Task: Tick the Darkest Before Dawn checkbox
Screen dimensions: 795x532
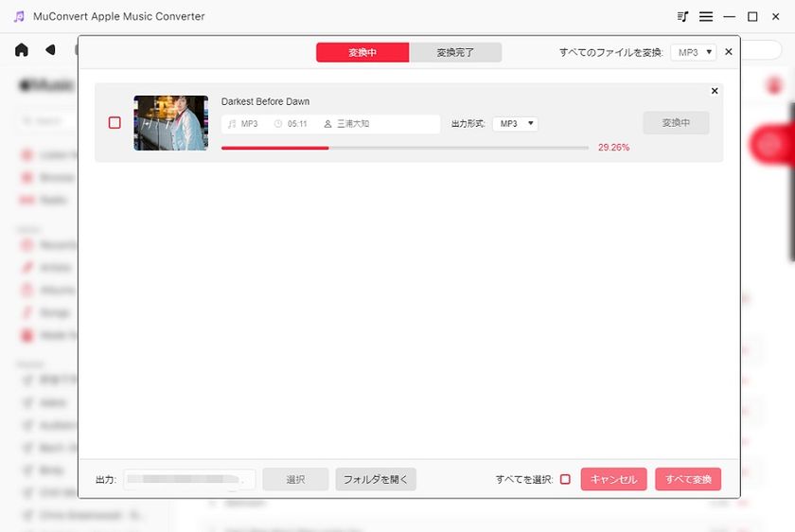Action: click(115, 123)
